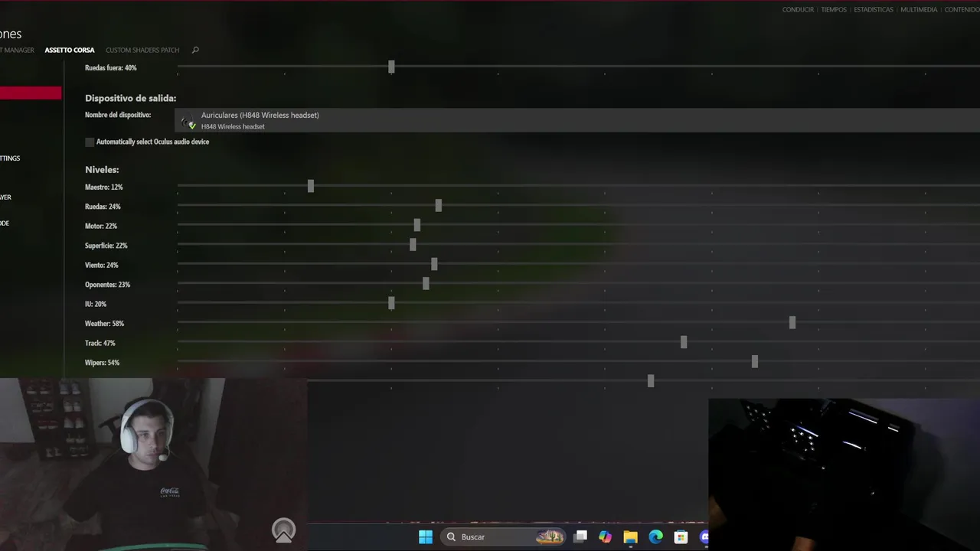Enable Automatically select Oculus audio device
This screenshot has width=980, height=551.
coord(90,142)
